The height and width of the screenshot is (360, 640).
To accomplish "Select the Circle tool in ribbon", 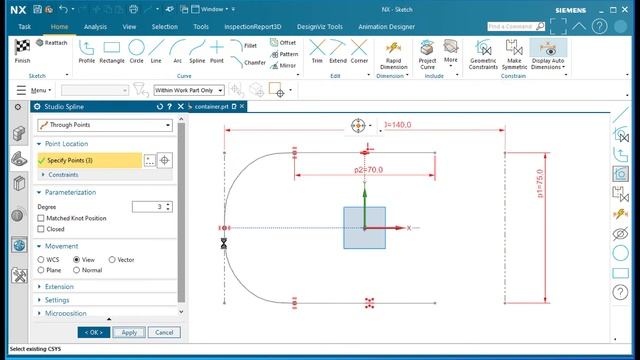I will (136, 51).
